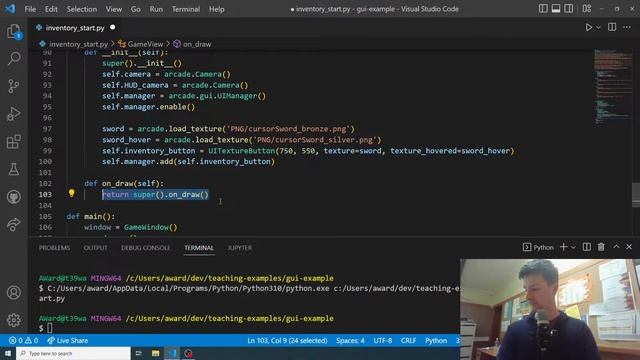Click the VS Code taskbar icon
The width and height of the screenshot is (640, 360).
pyautogui.click(x=172, y=353)
